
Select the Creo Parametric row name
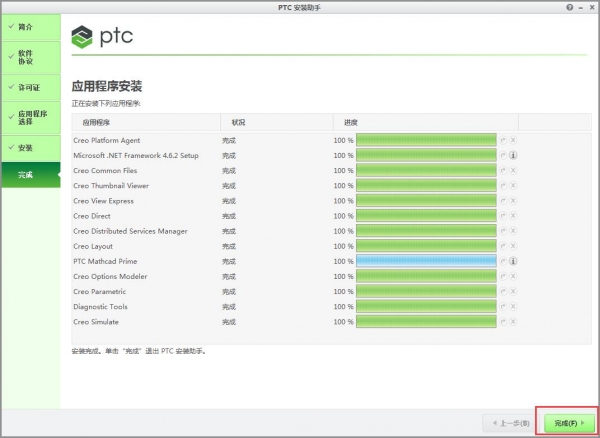[99, 291]
